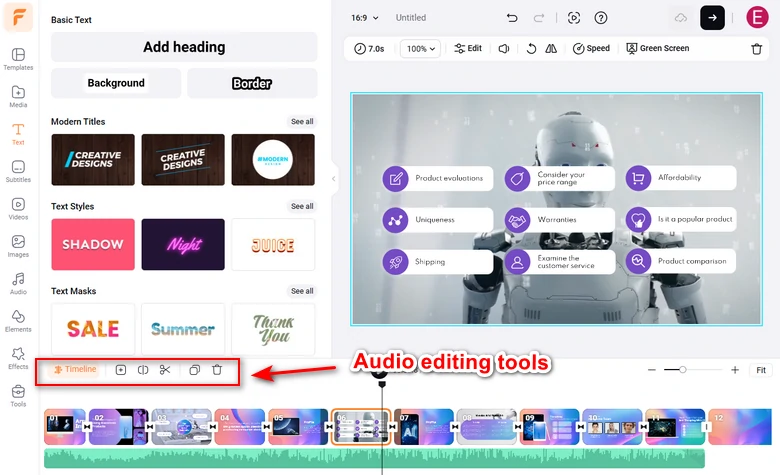Duplicate with the copy icon
Image resolution: width=780 pixels, height=475 pixels.
click(x=195, y=370)
